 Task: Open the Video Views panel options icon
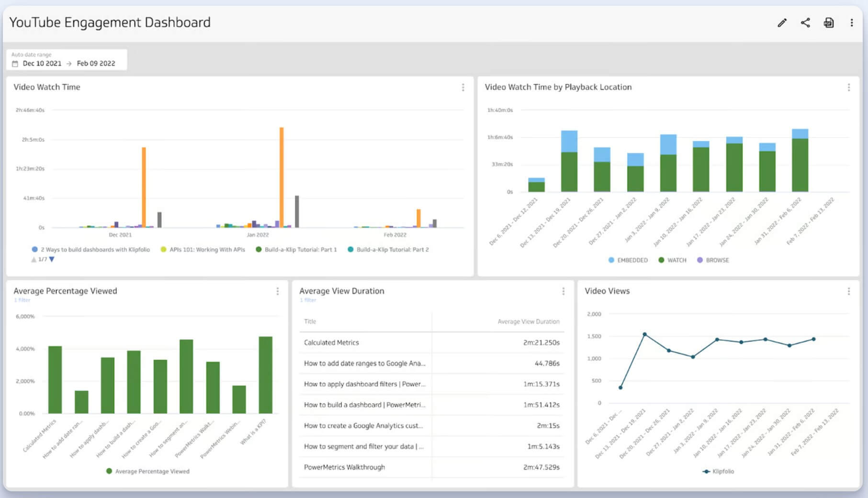[850, 291]
